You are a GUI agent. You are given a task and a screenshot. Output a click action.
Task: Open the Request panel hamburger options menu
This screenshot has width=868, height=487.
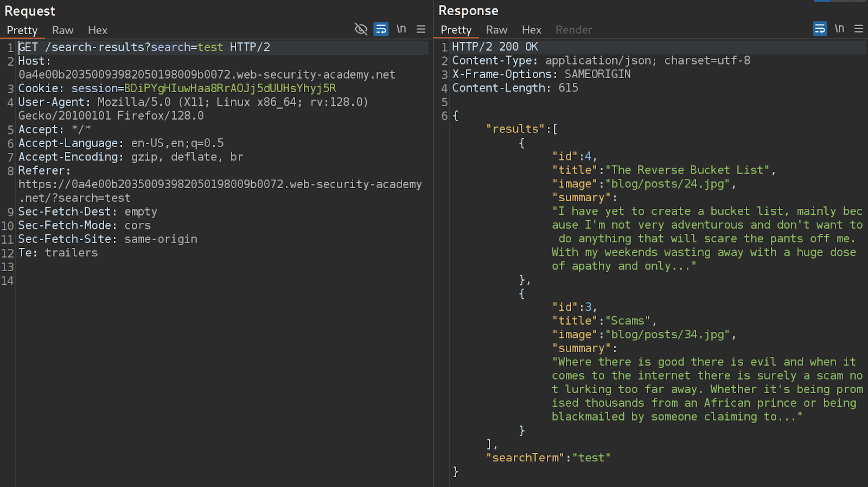click(421, 29)
